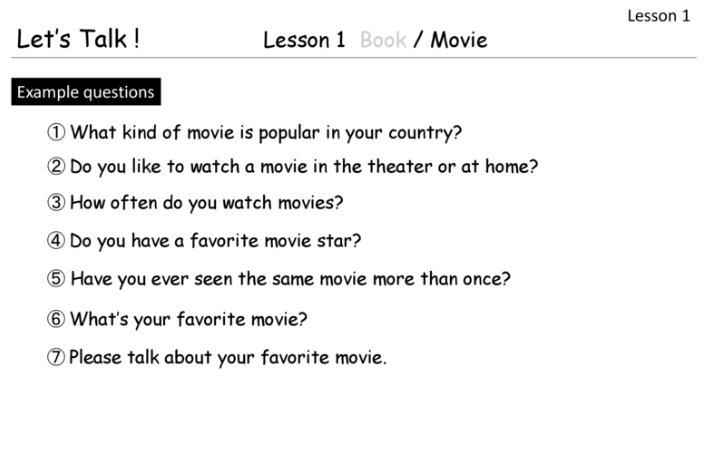Image resolution: width=705 pixels, height=466 pixels.
Task: Click the "Let's Talk !" title
Action: (78, 39)
